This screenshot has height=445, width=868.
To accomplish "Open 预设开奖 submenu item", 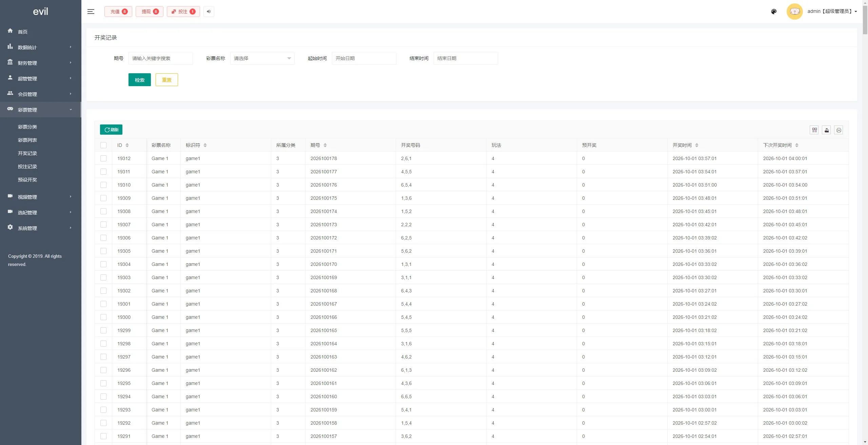I will [27, 180].
